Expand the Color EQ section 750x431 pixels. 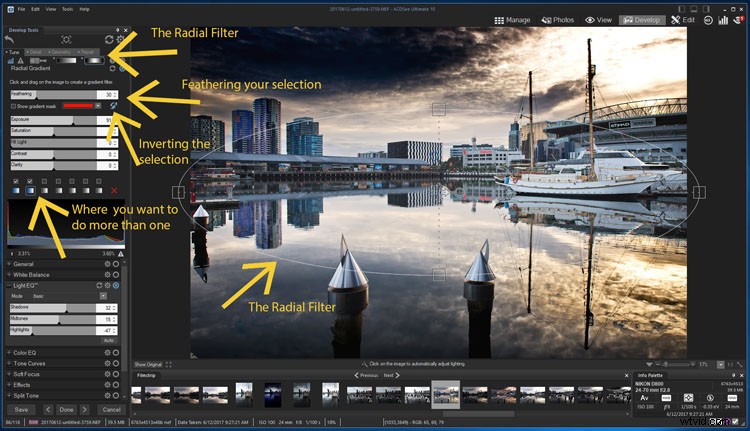point(9,353)
